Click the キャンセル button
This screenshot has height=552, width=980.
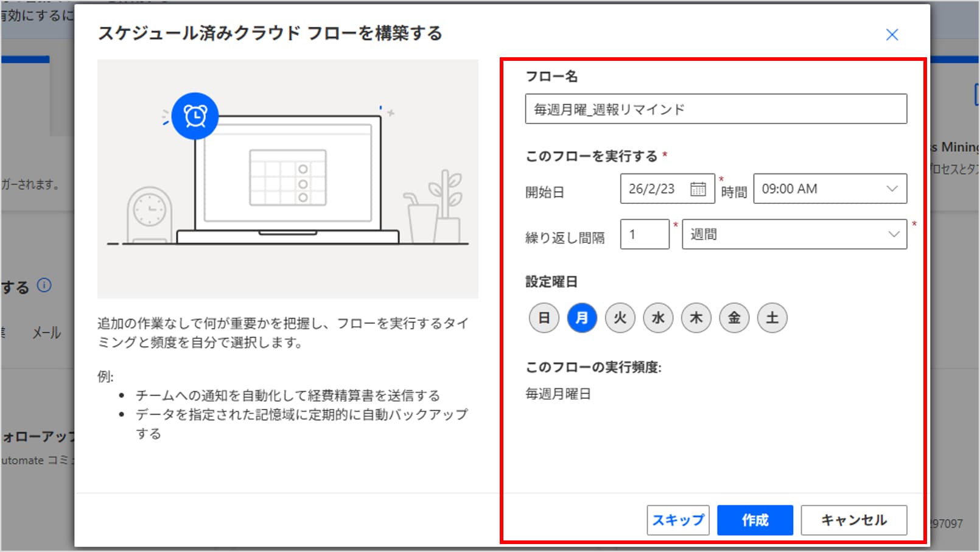pyautogui.click(x=853, y=520)
